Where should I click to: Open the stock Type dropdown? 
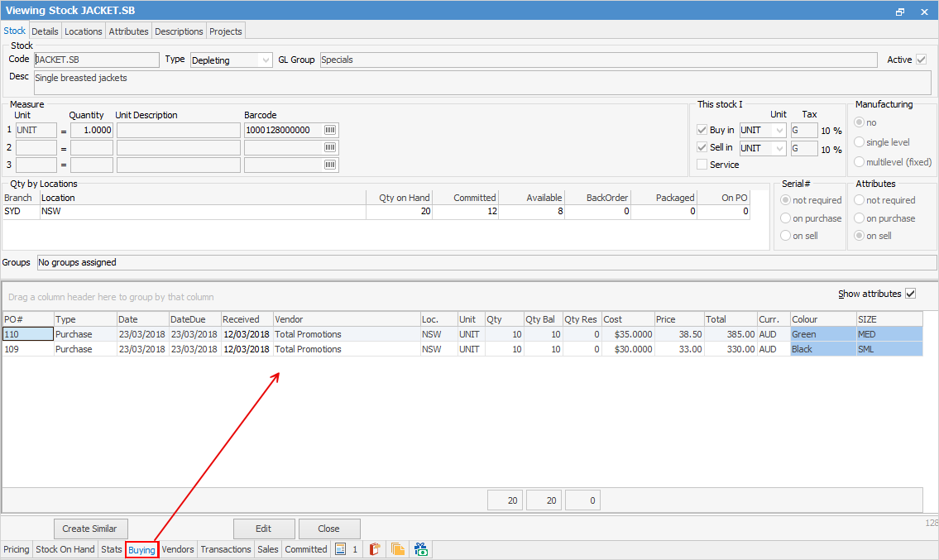[265, 60]
